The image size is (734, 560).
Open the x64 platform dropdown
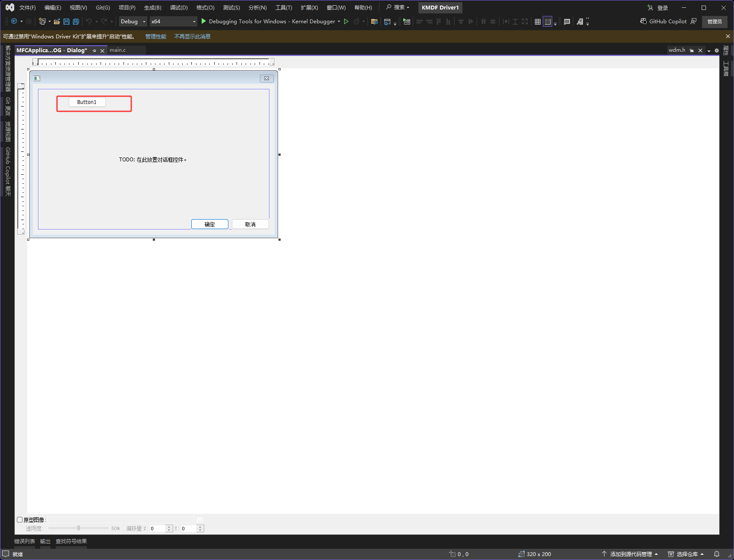[x=173, y=21]
